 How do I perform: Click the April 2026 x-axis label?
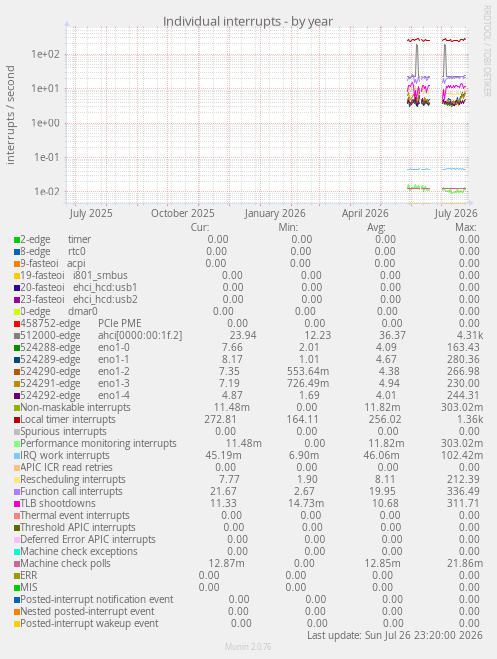[x=365, y=213]
